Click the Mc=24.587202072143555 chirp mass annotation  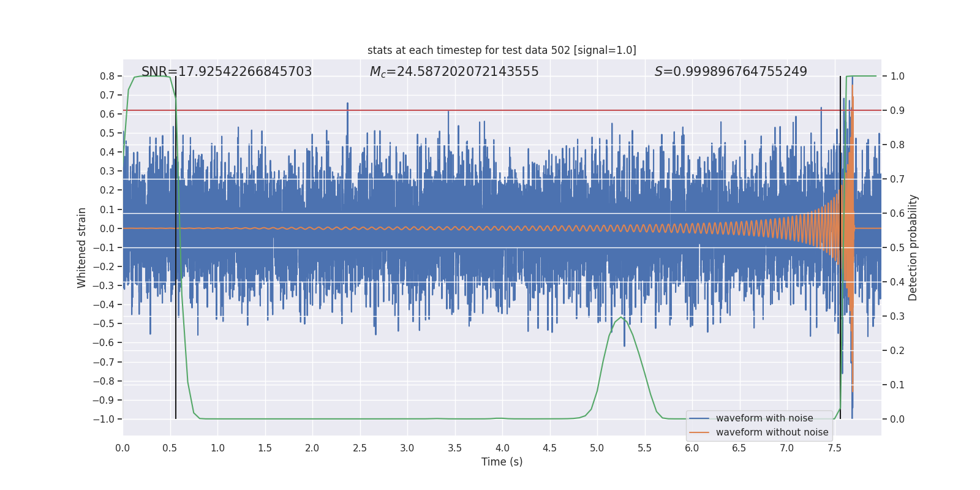(x=454, y=72)
